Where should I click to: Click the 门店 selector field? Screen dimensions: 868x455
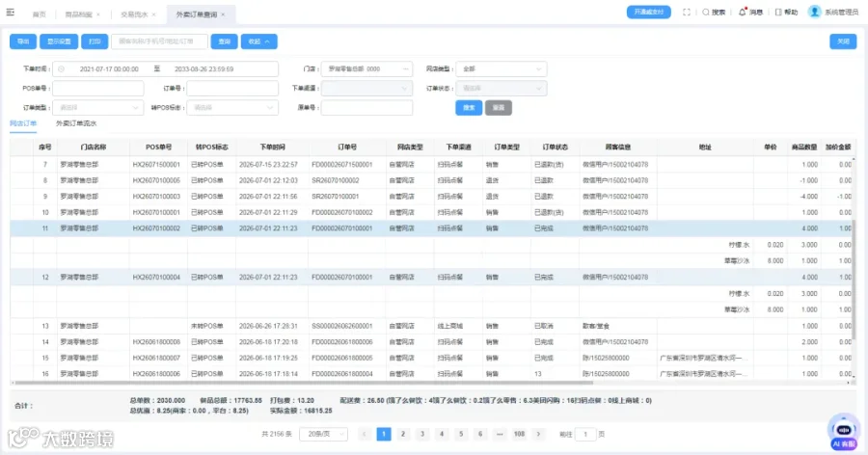coord(367,69)
